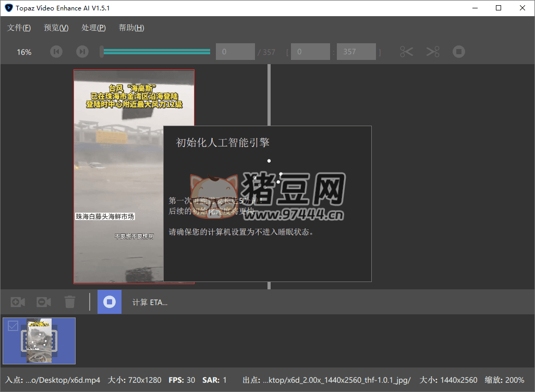Toggle the checkbox on the video thumbnail
Image resolution: width=535 pixels, height=392 pixels.
pos(13,326)
